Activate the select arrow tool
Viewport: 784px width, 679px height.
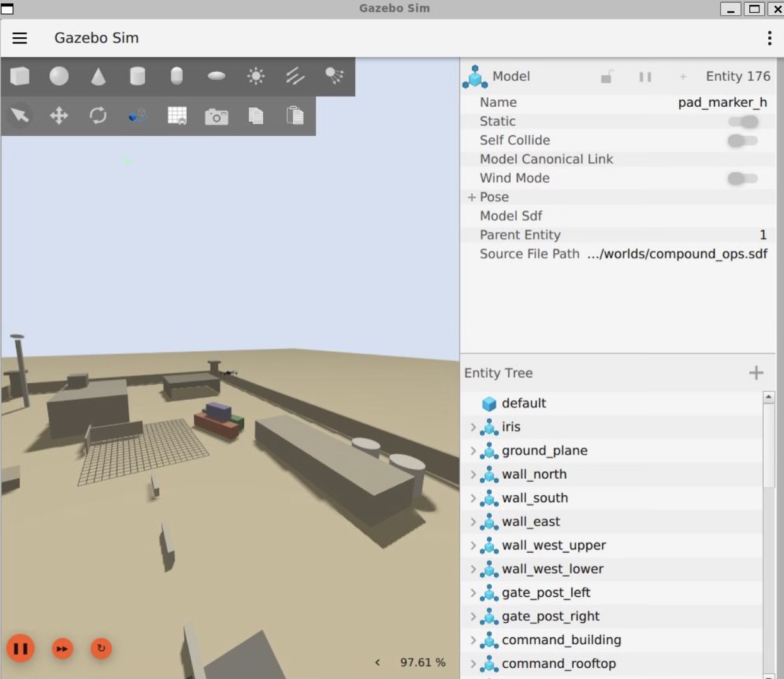point(20,116)
